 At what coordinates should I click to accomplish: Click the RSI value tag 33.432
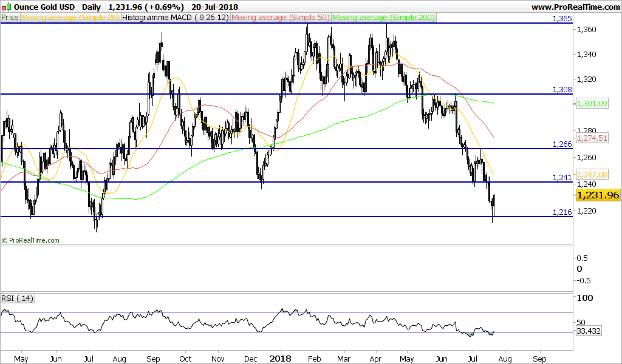point(589,331)
